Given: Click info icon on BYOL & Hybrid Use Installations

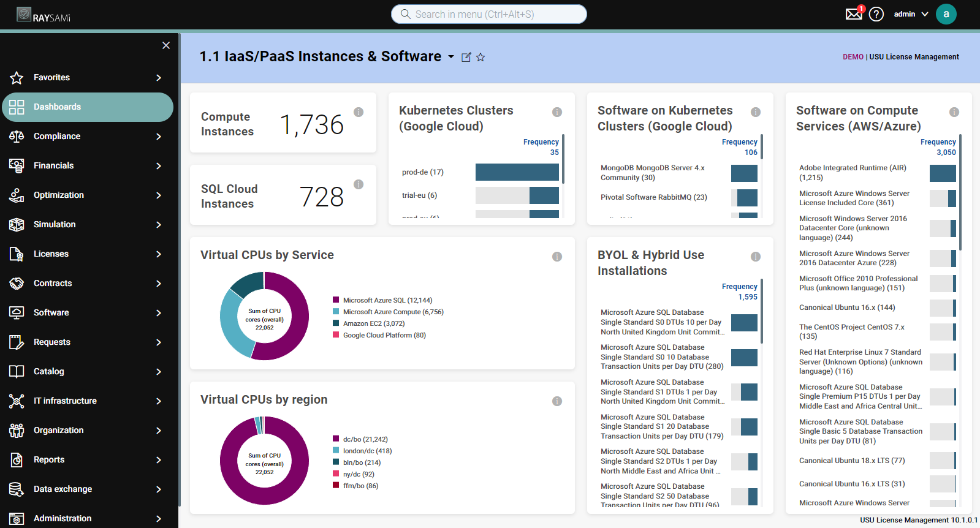Looking at the screenshot, I should 756,257.
